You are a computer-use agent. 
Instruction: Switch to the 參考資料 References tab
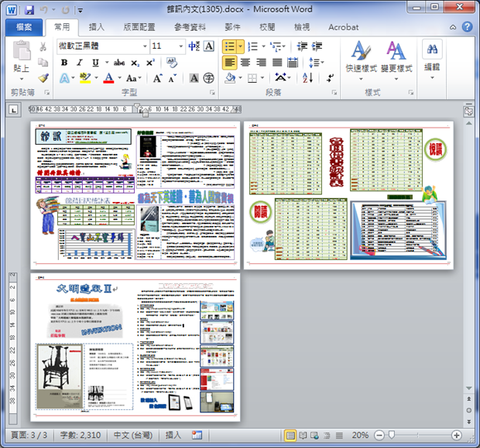(190, 27)
